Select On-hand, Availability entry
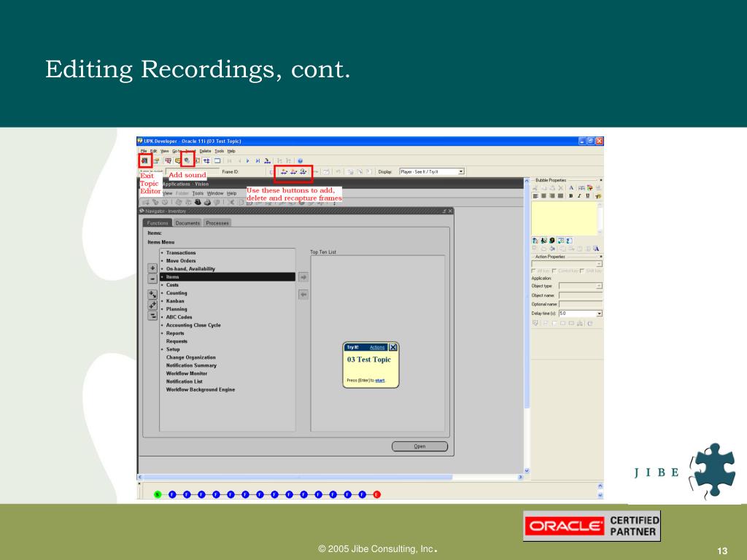 (x=190, y=269)
